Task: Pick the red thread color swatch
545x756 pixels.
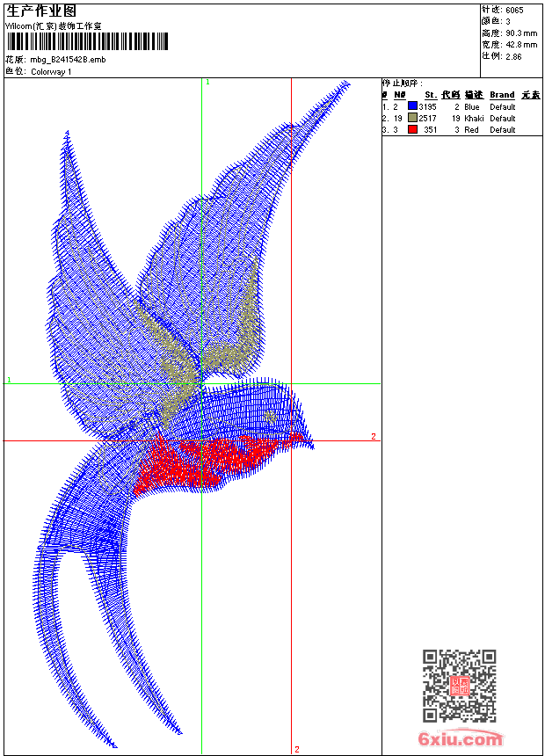Action: (x=412, y=129)
